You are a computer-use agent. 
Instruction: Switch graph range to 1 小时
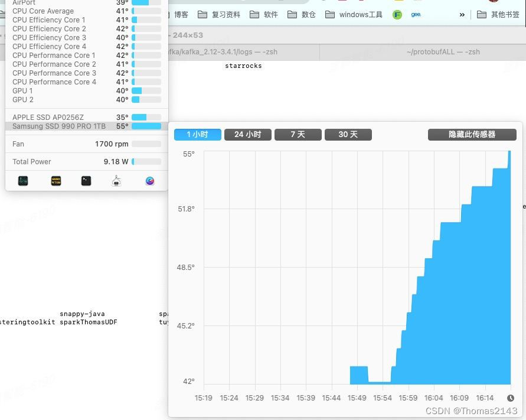coord(198,134)
